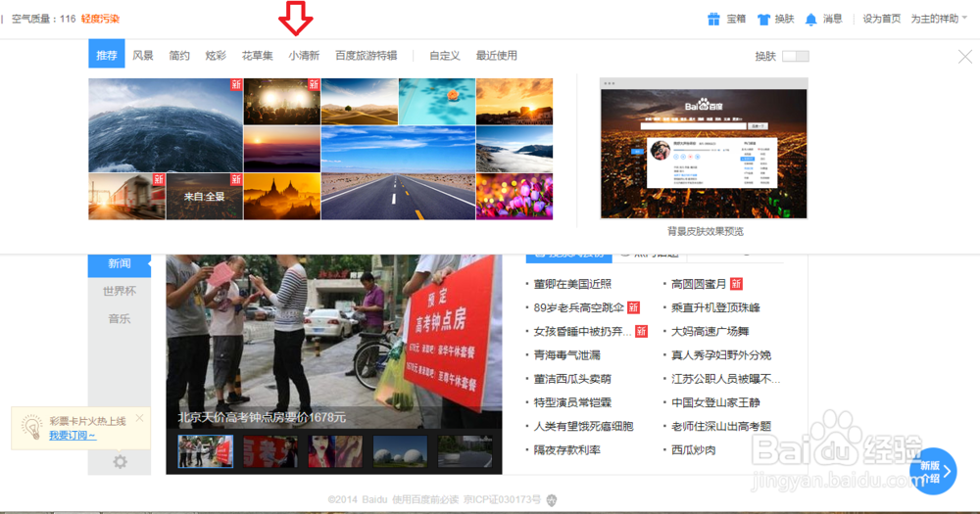Open 百度旅游特辑 skin tab
This screenshot has height=514, width=980.
366,56
